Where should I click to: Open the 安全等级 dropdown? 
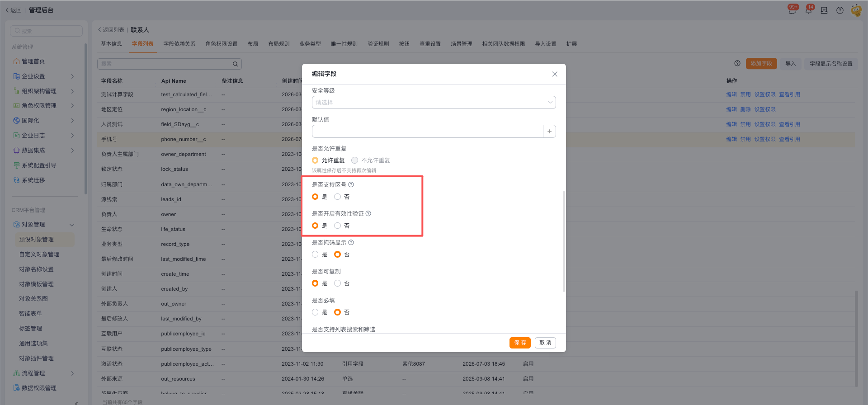[434, 103]
